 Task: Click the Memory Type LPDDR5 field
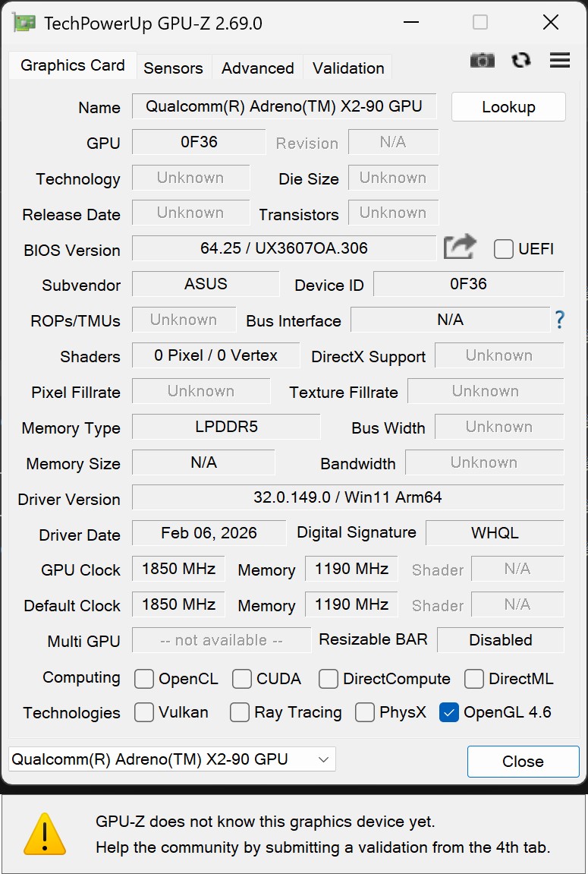226,427
